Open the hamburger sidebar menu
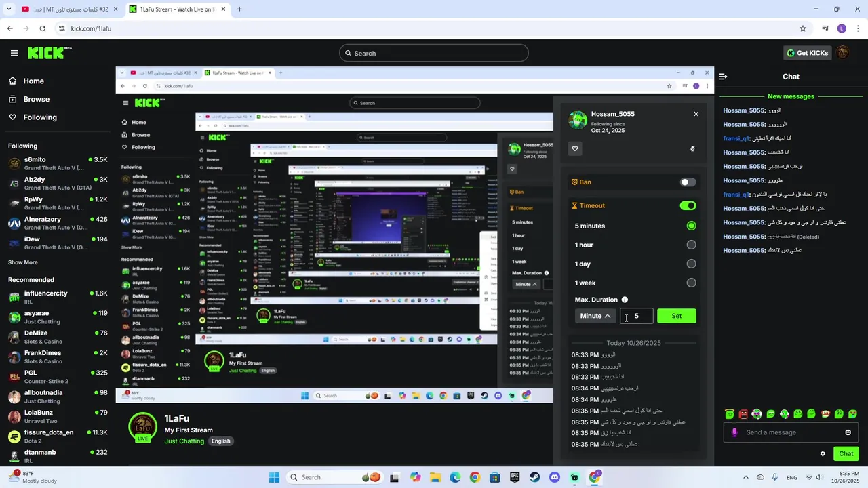The image size is (868, 488). point(14,53)
